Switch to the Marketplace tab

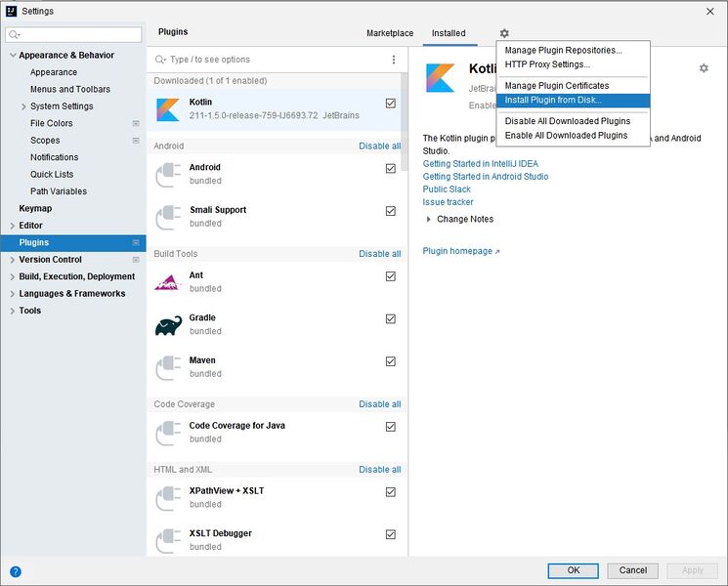pyautogui.click(x=390, y=33)
